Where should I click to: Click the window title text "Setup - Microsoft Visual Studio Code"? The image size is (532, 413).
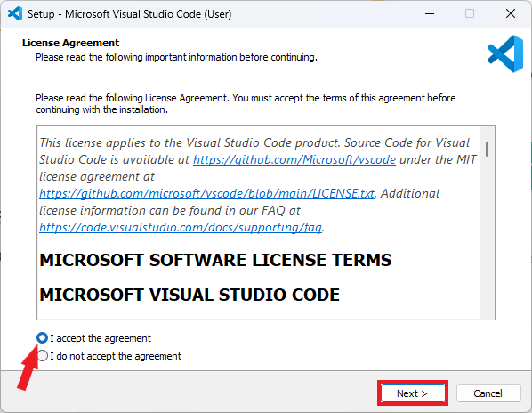coord(129,14)
